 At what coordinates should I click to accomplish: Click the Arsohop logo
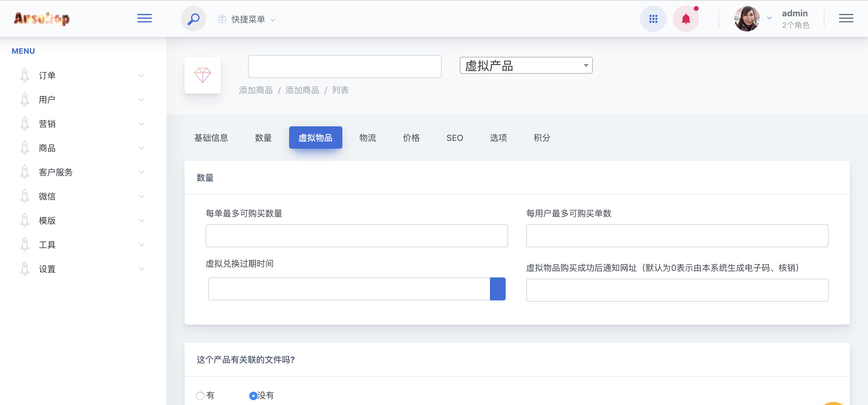coord(42,18)
